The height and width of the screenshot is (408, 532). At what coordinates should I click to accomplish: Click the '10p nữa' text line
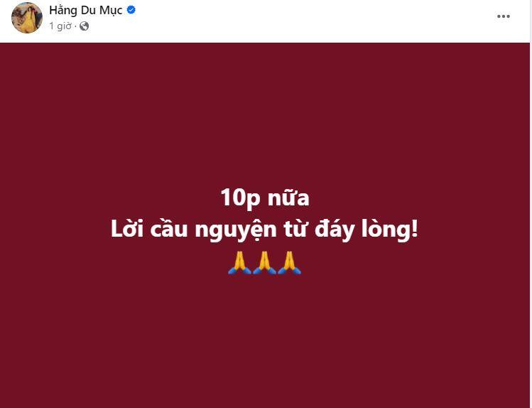click(265, 197)
